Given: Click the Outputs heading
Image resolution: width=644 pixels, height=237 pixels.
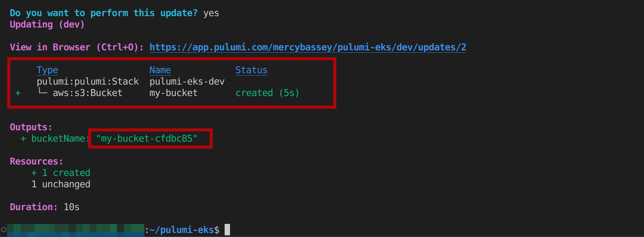Looking at the screenshot, I should [31, 127].
